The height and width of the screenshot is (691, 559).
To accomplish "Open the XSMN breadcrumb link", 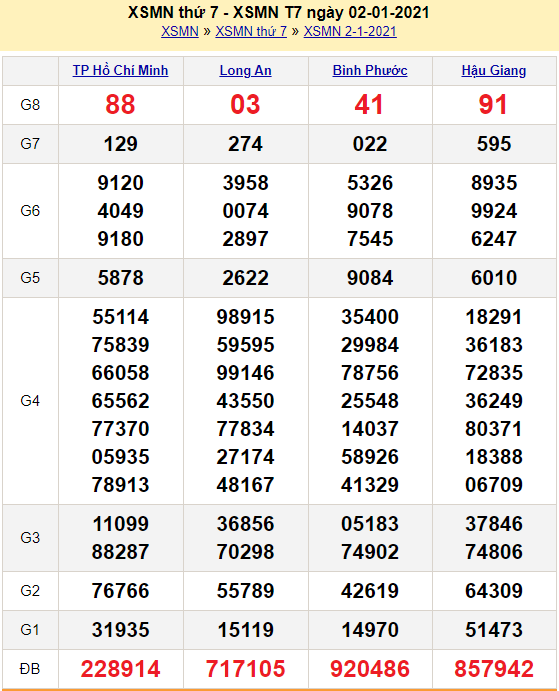I will [179, 32].
